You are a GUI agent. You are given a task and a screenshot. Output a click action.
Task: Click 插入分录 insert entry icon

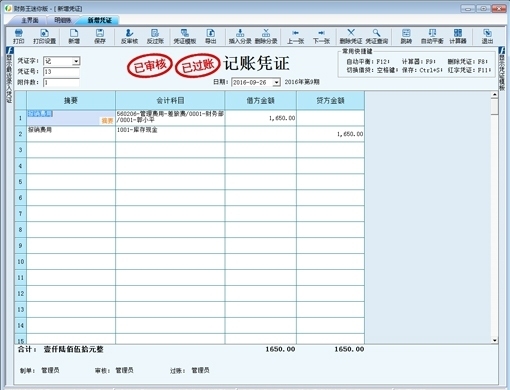click(240, 36)
